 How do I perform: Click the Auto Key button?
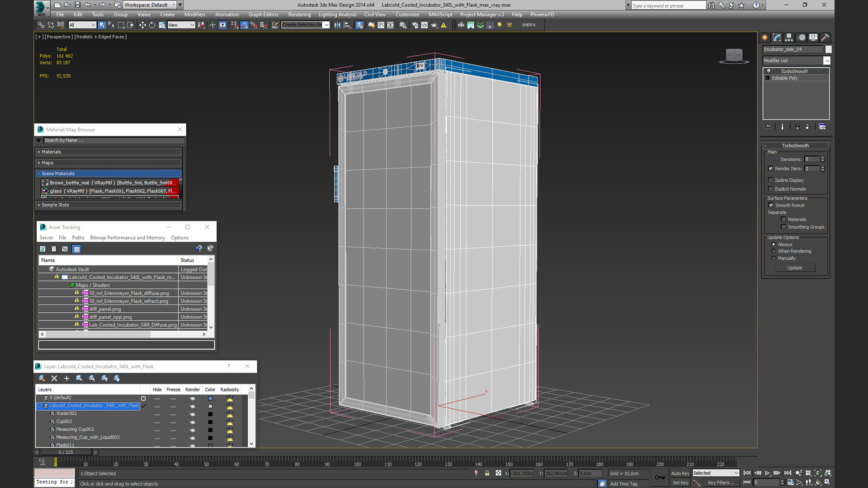(680, 474)
